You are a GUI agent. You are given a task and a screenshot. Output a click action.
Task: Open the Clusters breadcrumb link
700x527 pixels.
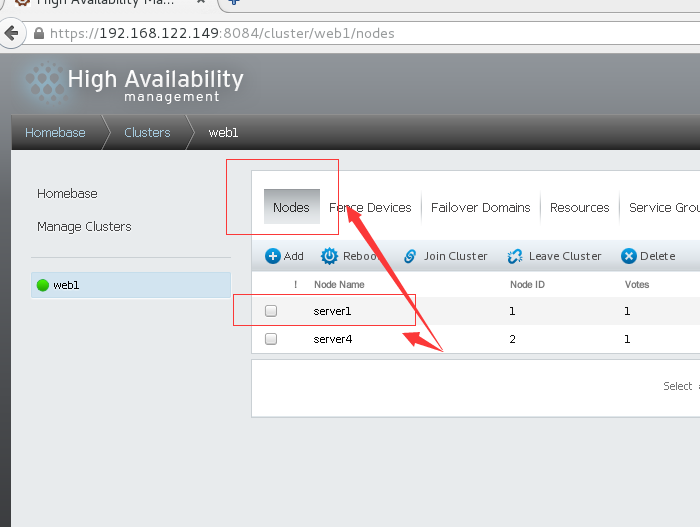[x=147, y=133]
